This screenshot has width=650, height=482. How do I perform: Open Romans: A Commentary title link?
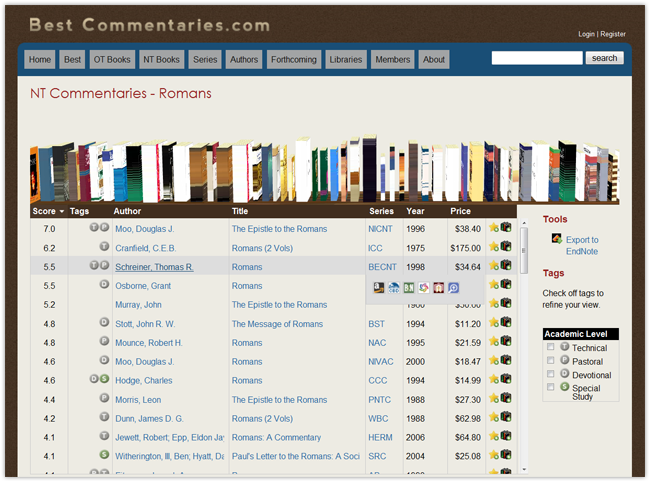coord(276,437)
